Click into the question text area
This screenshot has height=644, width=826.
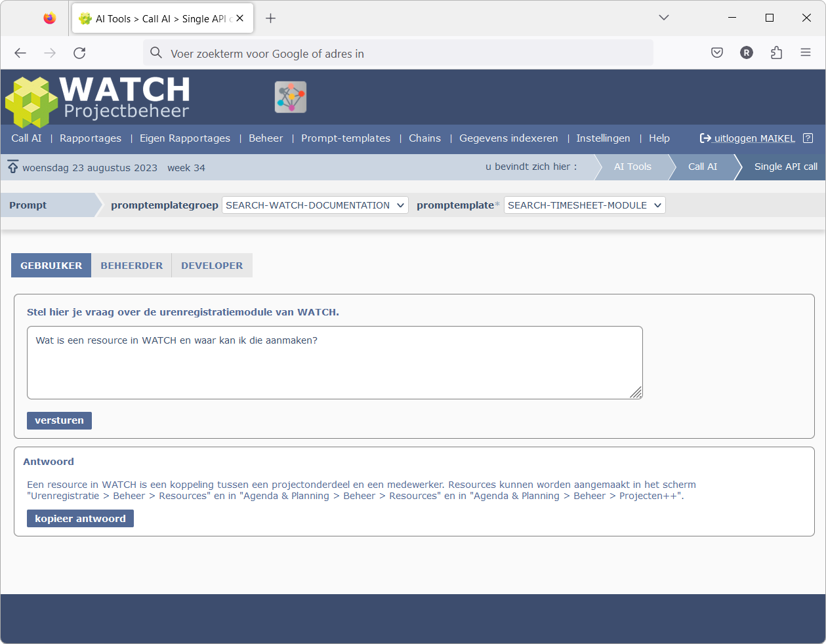pos(335,363)
